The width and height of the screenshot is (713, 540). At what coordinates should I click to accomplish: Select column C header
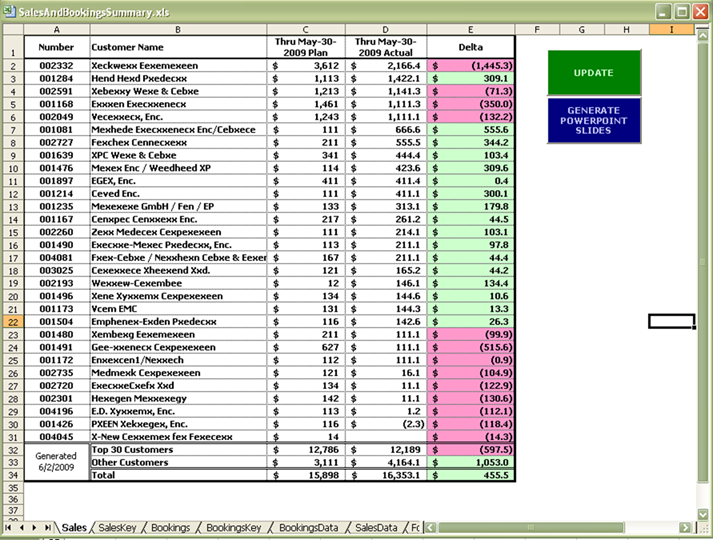point(306,30)
